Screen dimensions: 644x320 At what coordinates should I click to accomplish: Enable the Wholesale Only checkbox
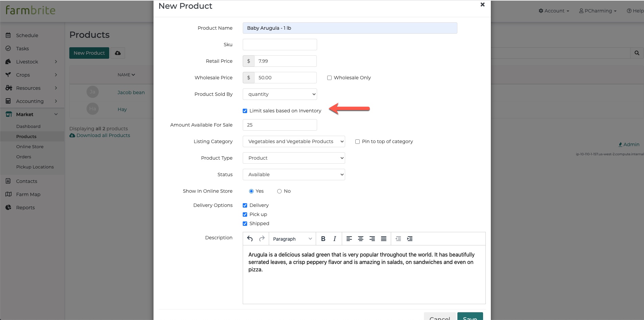pos(329,78)
